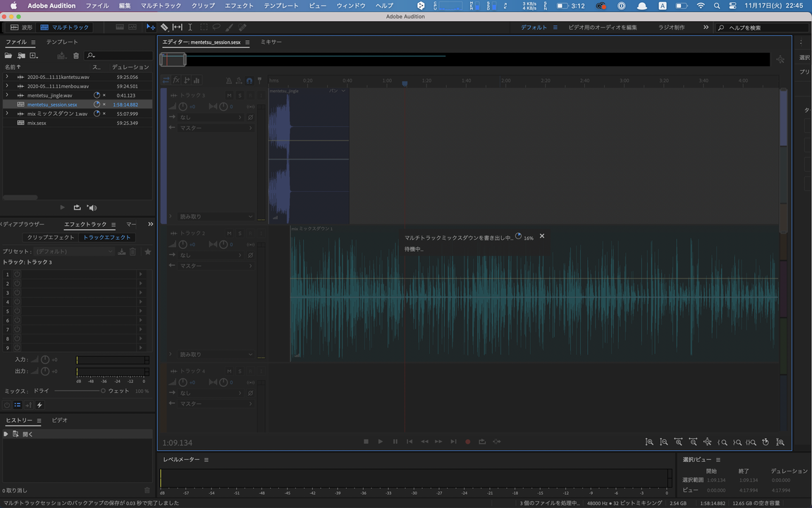812x508 pixels.
Task: Click the Add Marker pin icon
Action: click(259, 80)
